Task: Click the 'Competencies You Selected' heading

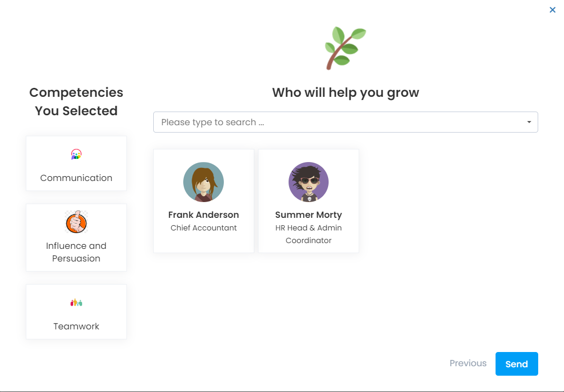Action: [76, 102]
